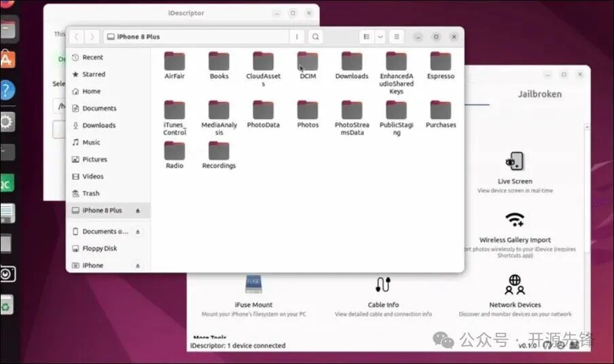614x364 pixels.
Task: Go forward with the forward arrow
Action: pos(92,37)
